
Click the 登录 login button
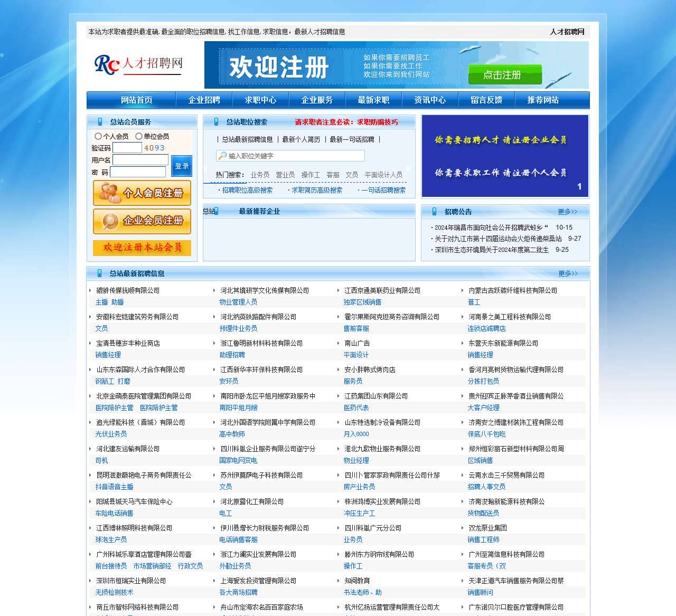[x=182, y=166]
